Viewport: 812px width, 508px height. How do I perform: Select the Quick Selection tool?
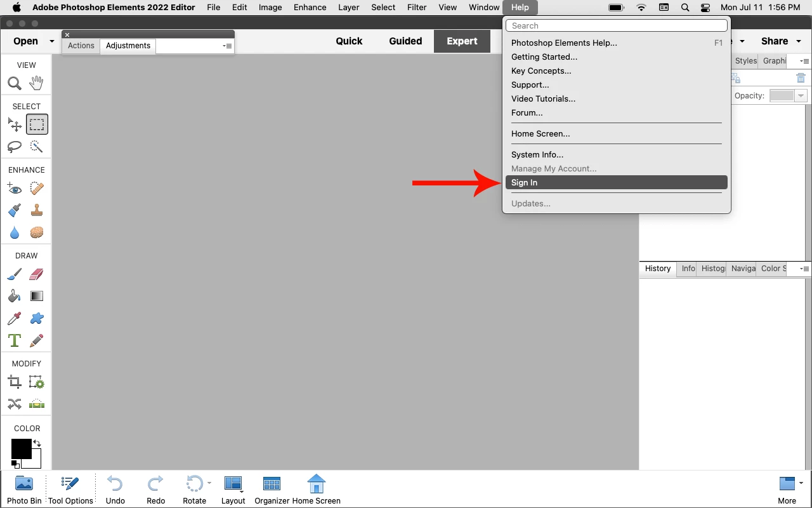tap(37, 147)
